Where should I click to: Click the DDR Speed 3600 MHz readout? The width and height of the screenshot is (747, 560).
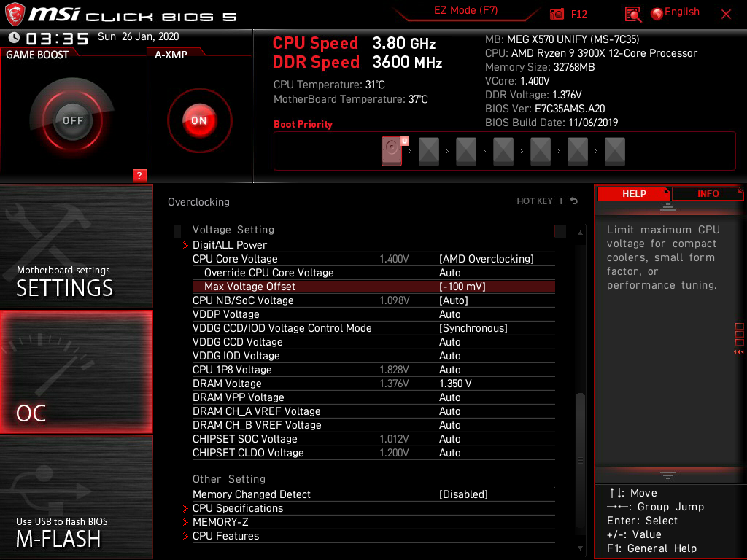[x=357, y=63]
